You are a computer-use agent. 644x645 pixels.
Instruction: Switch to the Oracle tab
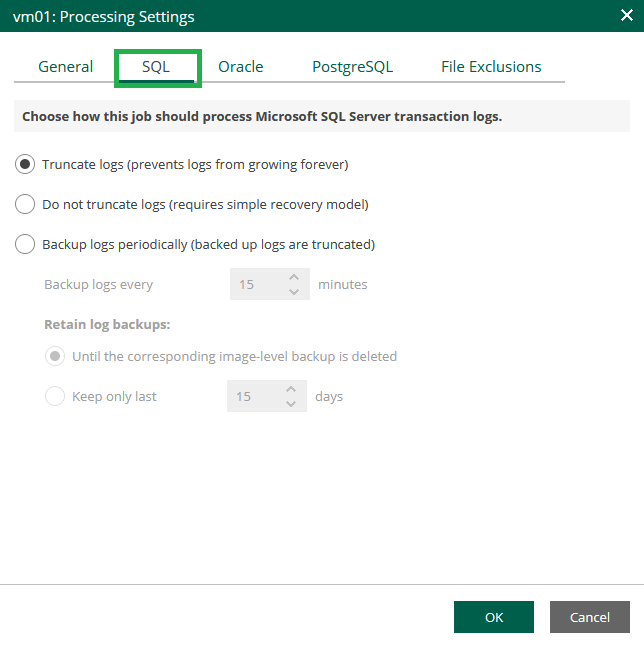[x=241, y=67]
